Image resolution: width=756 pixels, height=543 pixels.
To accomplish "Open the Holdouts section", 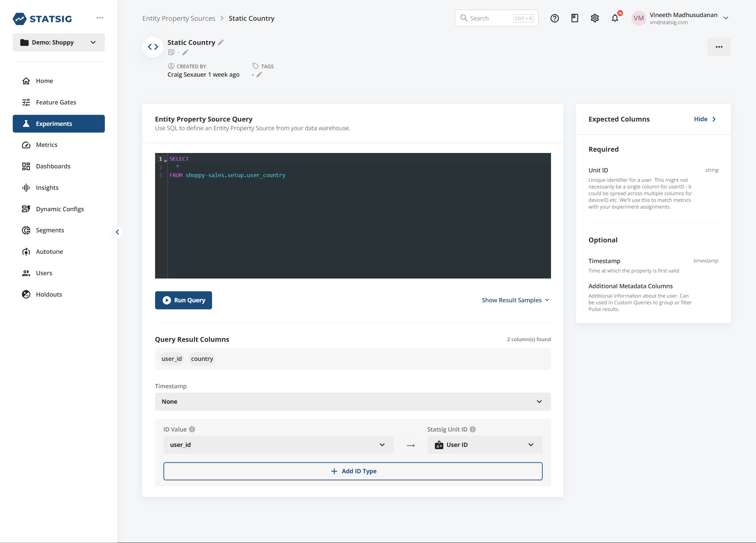I will pyautogui.click(x=49, y=294).
